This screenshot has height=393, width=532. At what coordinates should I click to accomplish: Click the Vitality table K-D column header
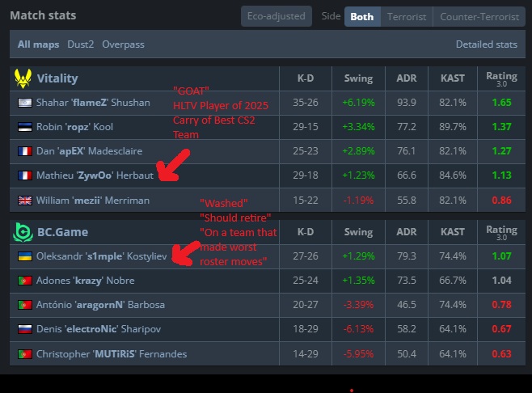pos(306,78)
